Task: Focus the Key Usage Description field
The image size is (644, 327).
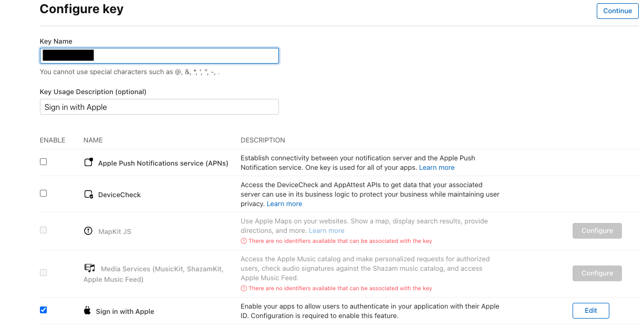Action: (x=159, y=107)
